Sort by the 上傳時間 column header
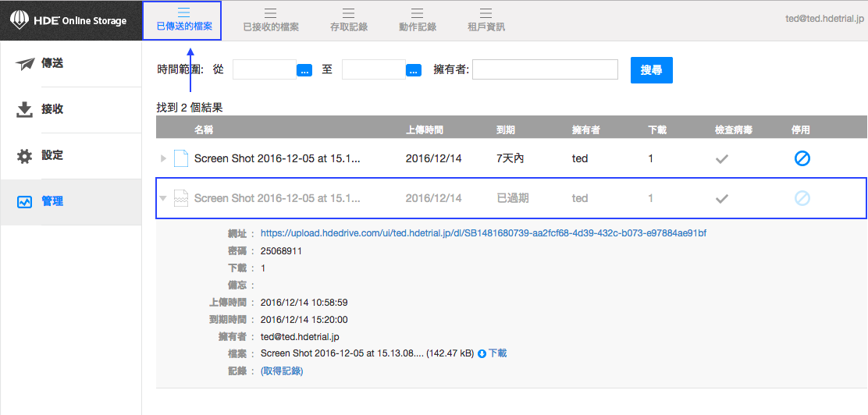Image resolution: width=868 pixels, height=415 pixels. (425, 130)
